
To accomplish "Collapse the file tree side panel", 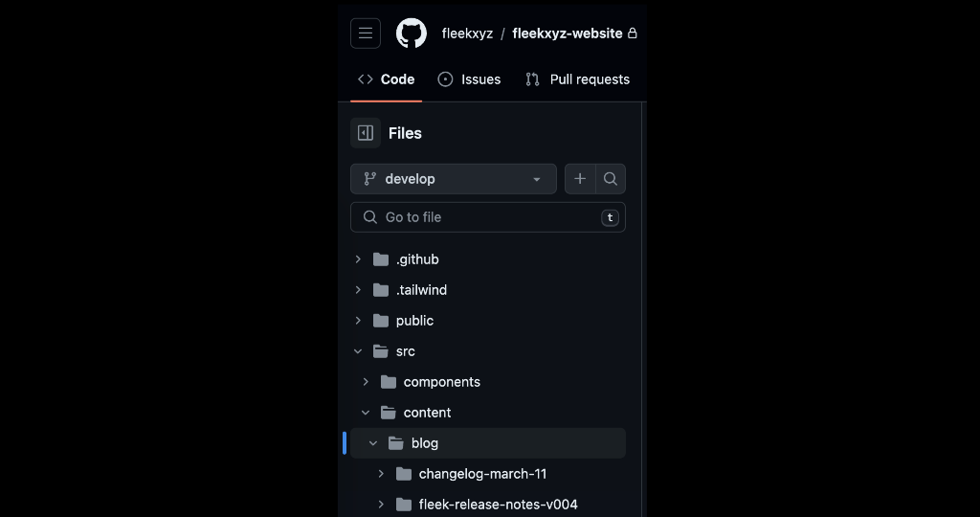I will coord(366,133).
